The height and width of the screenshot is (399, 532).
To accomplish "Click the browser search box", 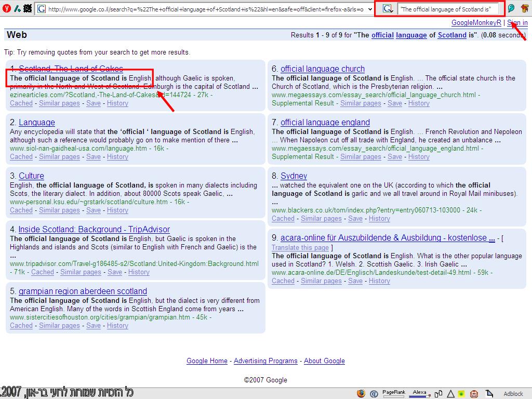I will [448, 9].
